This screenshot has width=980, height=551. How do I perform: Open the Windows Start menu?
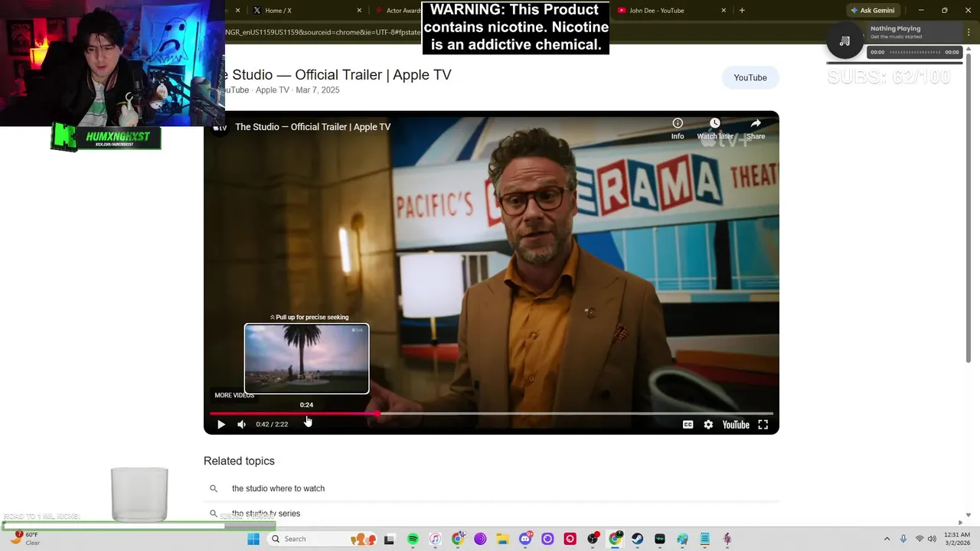(x=253, y=539)
